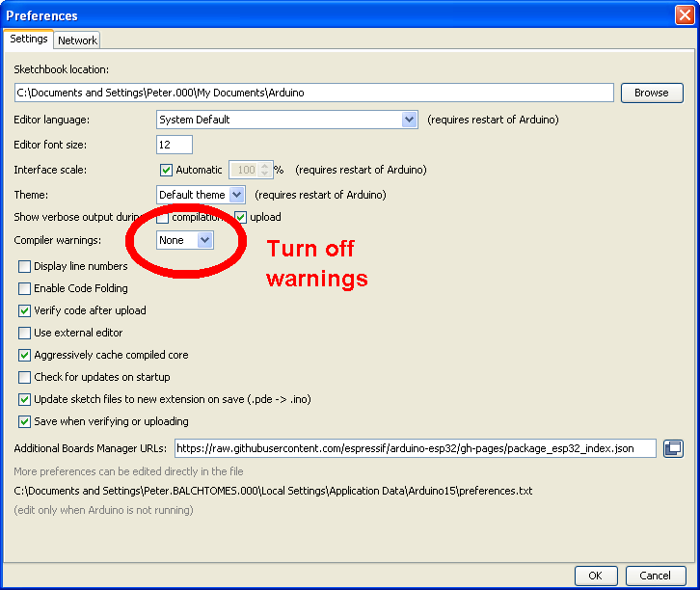Image resolution: width=700 pixels, height=590 pixels.
Task: Click the 'Compiler warnings:' label
Action: [58, 240]
